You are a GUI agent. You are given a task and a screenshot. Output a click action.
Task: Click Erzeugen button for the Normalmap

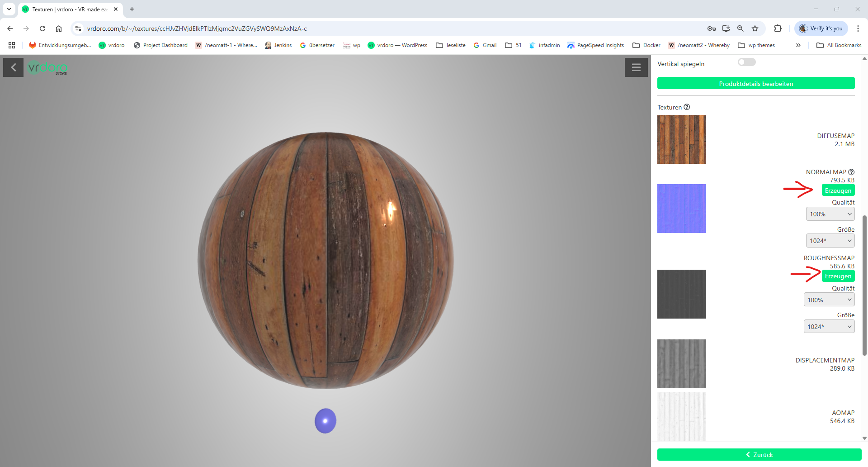pos(838,191)
